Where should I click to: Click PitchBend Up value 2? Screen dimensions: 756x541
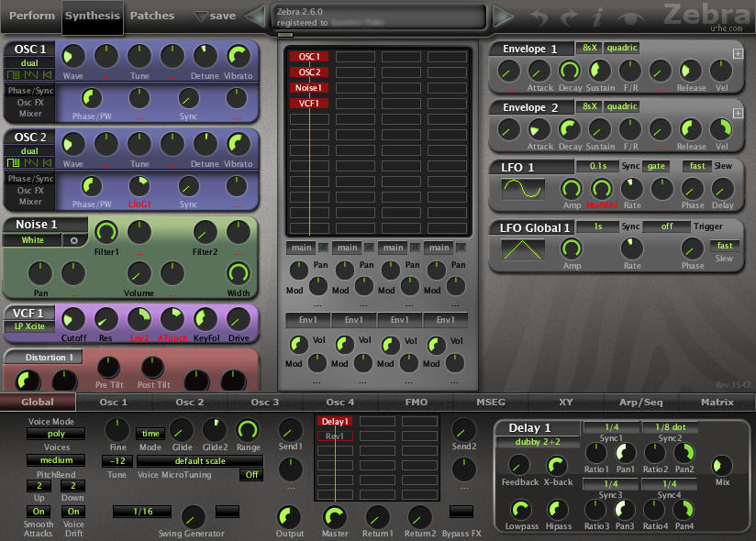(39, 486)
